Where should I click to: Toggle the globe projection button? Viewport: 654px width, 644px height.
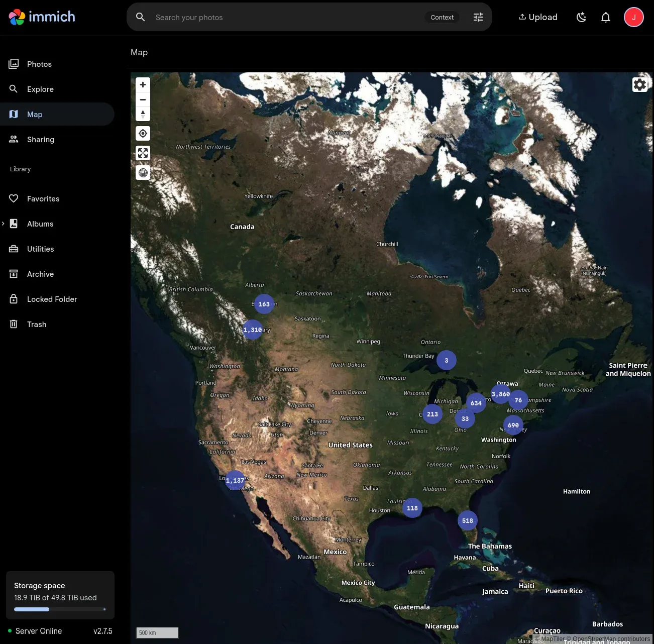coord(143,173)
